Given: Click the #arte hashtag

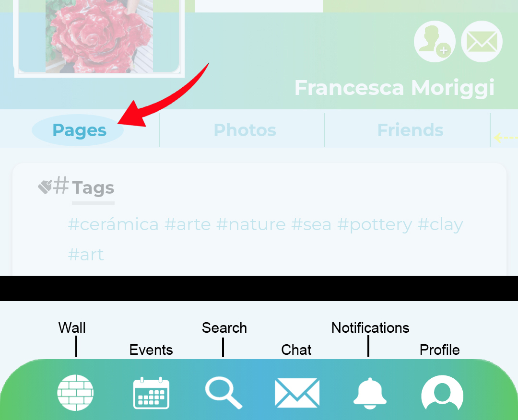Looking at the screenshot, I should (x=188, y=224).
